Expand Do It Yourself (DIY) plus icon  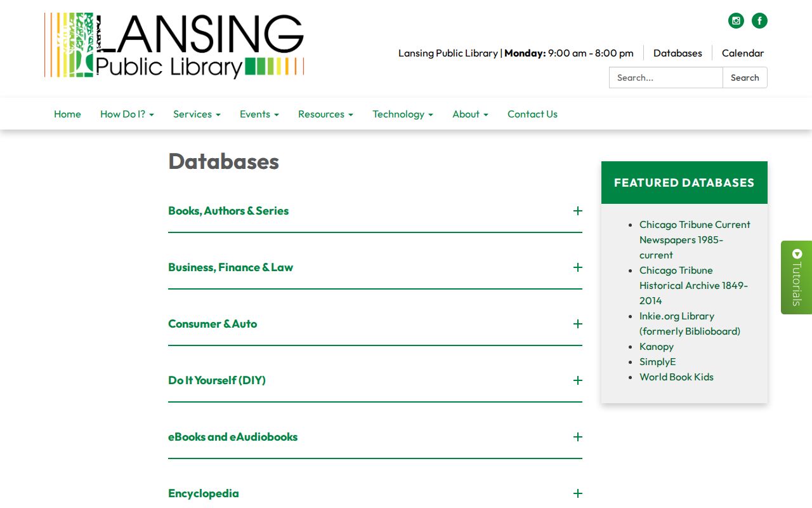[x=577, y=380]
